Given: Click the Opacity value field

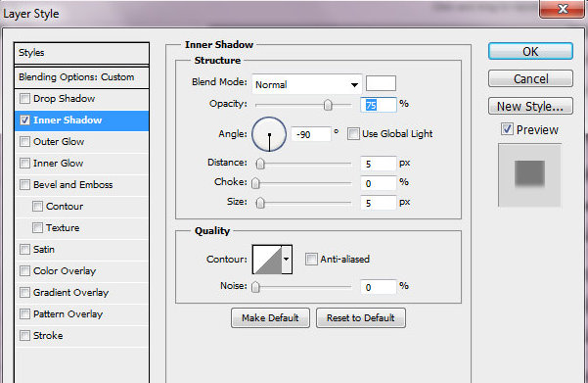Looking at the screenshot, I should (x=378, y=105).
